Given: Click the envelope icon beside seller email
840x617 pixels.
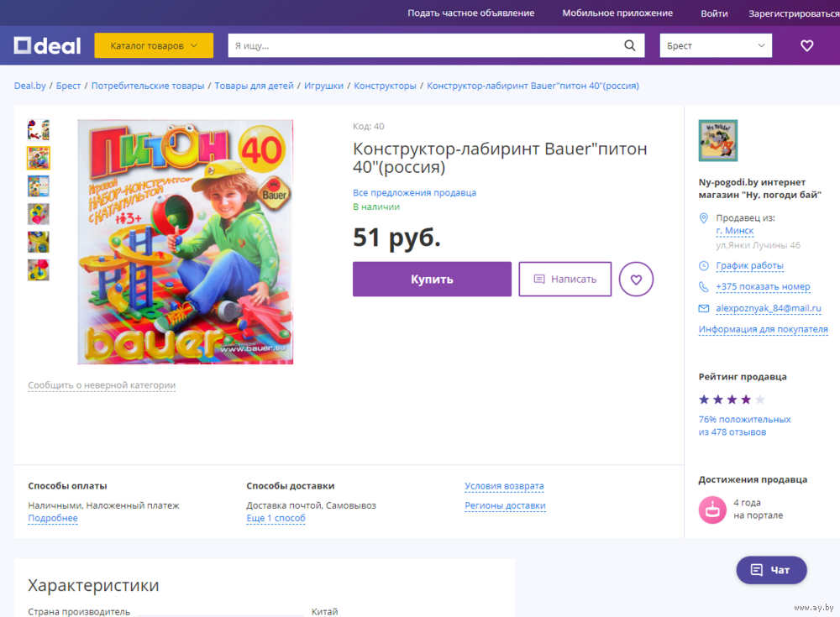Looking at the screenshot, I should coord(704,309).
